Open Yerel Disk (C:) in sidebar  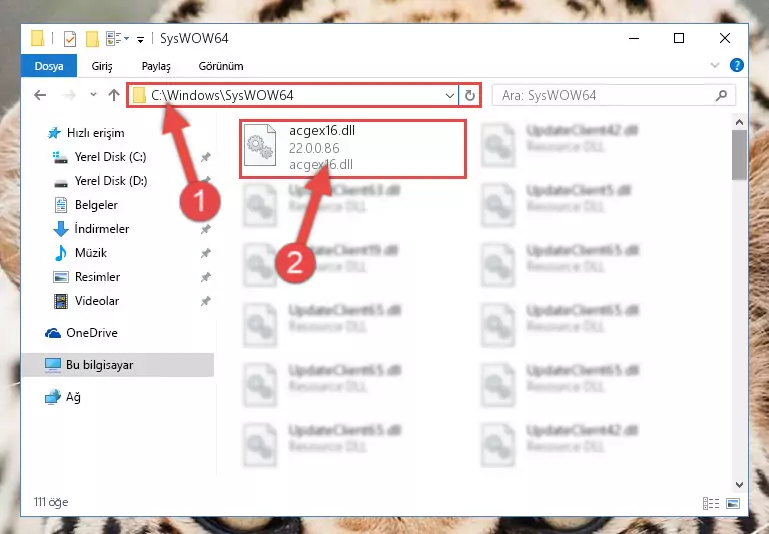click(110, 157)
